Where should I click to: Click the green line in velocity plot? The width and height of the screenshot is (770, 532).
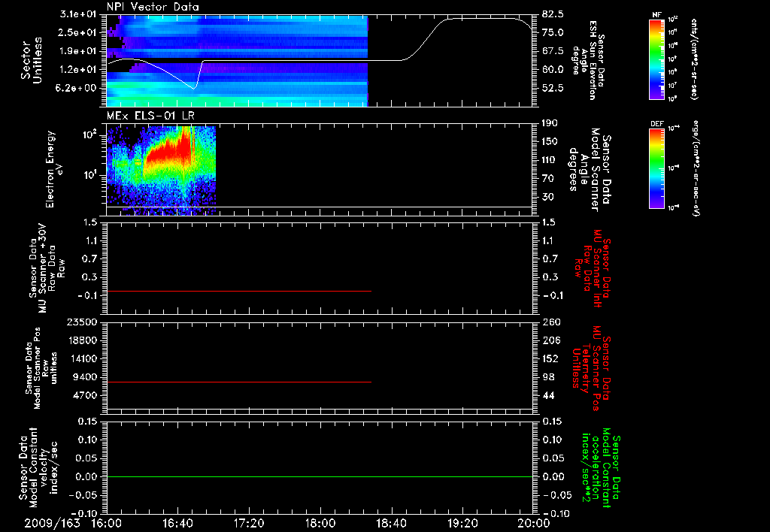tap(320, 476)
